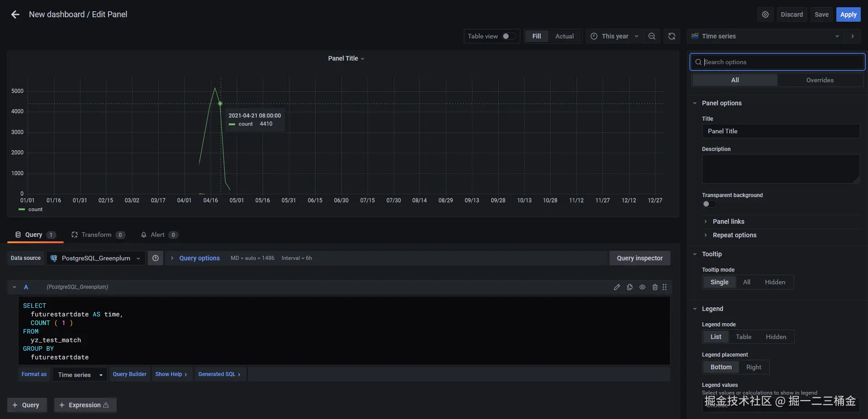Expand Generated SQL

click(219, 374)
